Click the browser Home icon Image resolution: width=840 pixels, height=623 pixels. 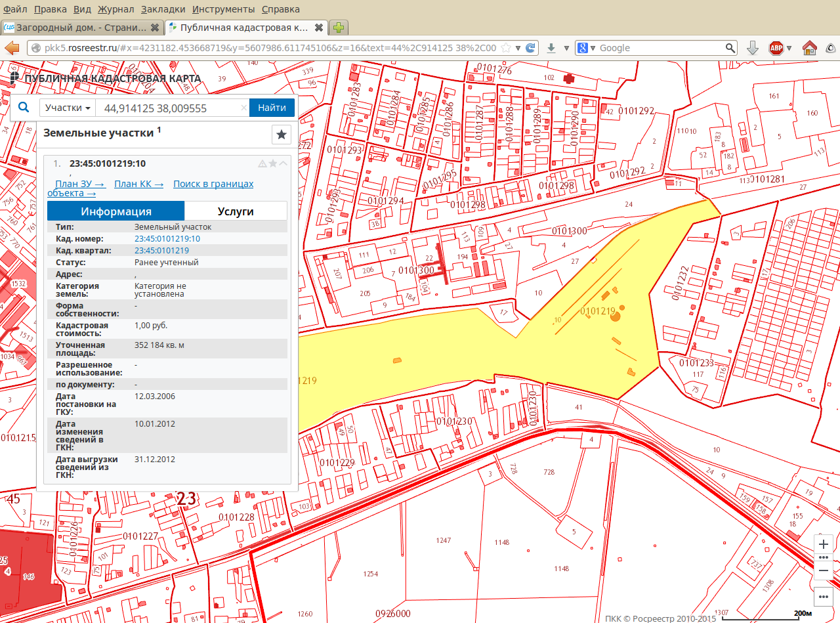[x=810, y=48]
